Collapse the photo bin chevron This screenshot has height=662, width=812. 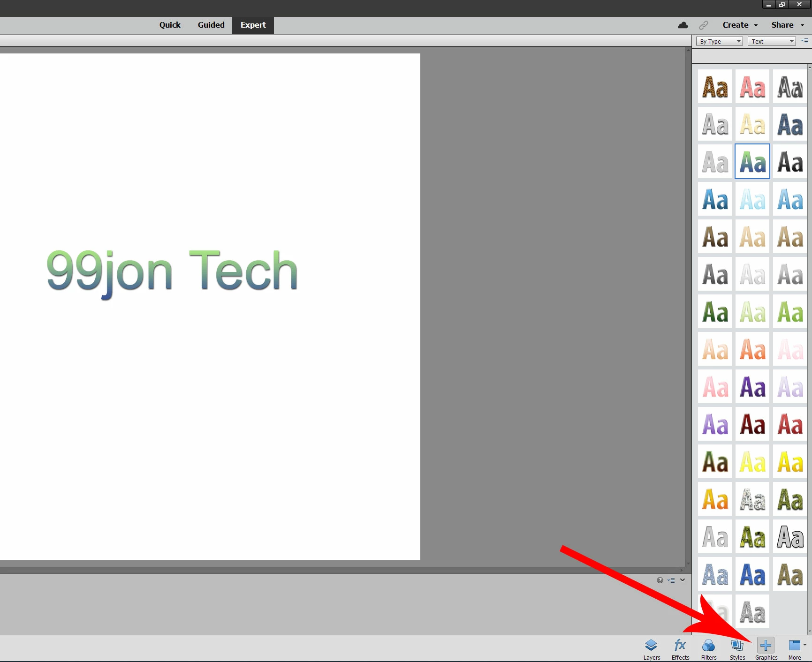[683, 580]
